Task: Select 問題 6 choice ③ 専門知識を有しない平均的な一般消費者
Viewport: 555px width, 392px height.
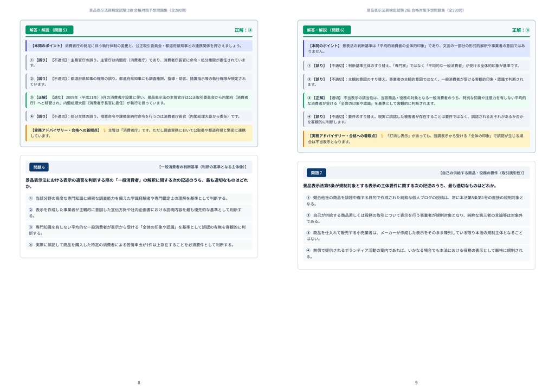Action: tap(139, 230)
